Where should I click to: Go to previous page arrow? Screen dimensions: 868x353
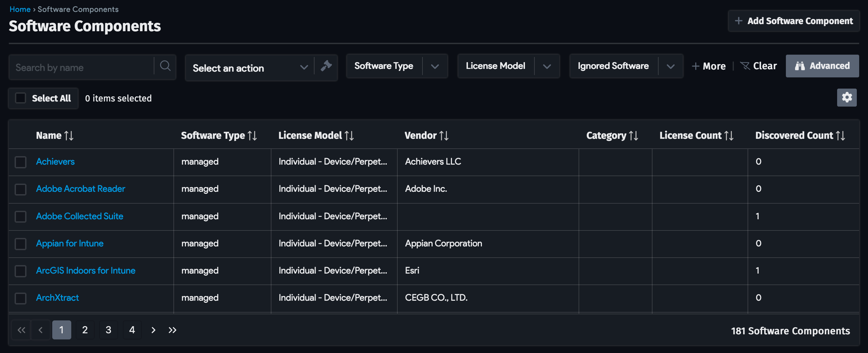pos(41,330)
